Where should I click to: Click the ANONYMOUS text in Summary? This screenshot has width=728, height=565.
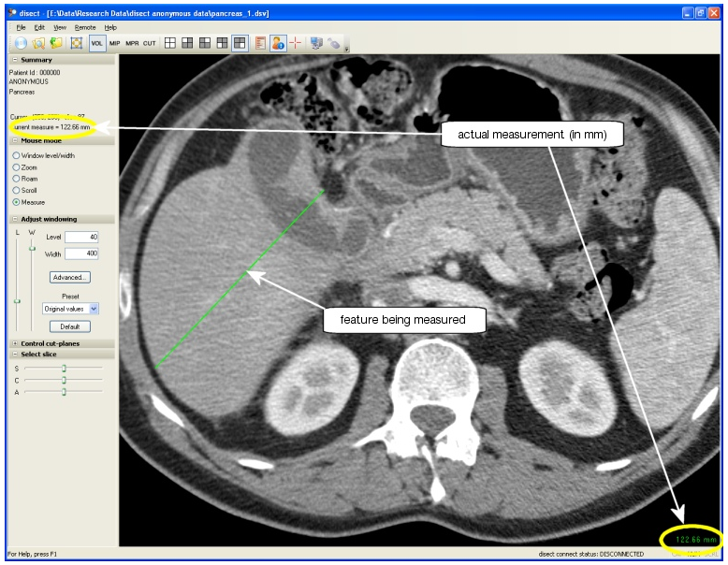click(28, 81)
